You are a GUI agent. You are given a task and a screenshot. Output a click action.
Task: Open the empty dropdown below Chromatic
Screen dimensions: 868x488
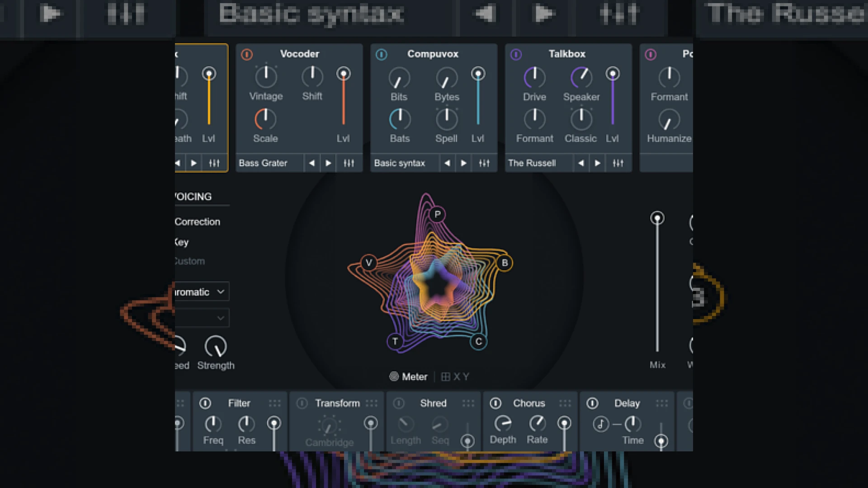click(202, 318)
